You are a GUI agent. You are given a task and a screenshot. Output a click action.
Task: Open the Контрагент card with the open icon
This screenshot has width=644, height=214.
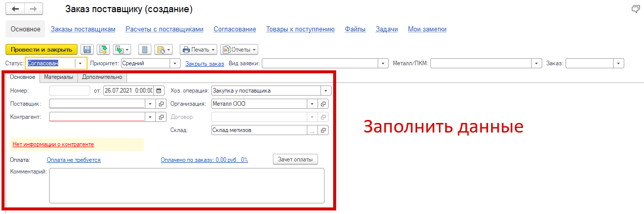click(x=162, y=117)
